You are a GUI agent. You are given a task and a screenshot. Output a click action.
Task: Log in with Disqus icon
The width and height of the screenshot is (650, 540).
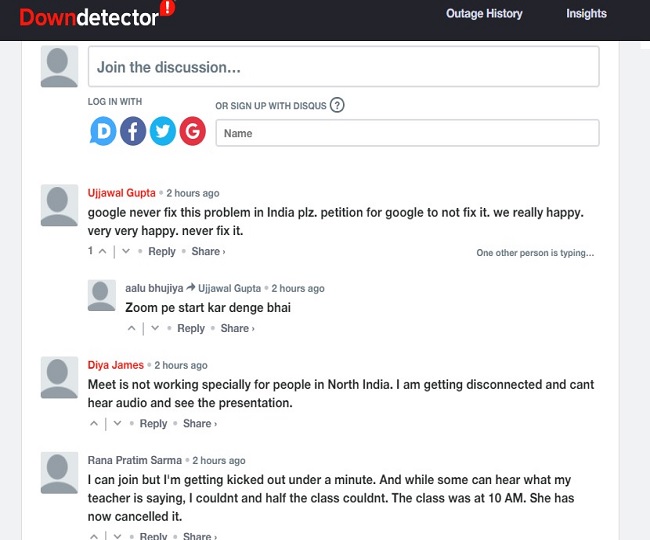103,131
